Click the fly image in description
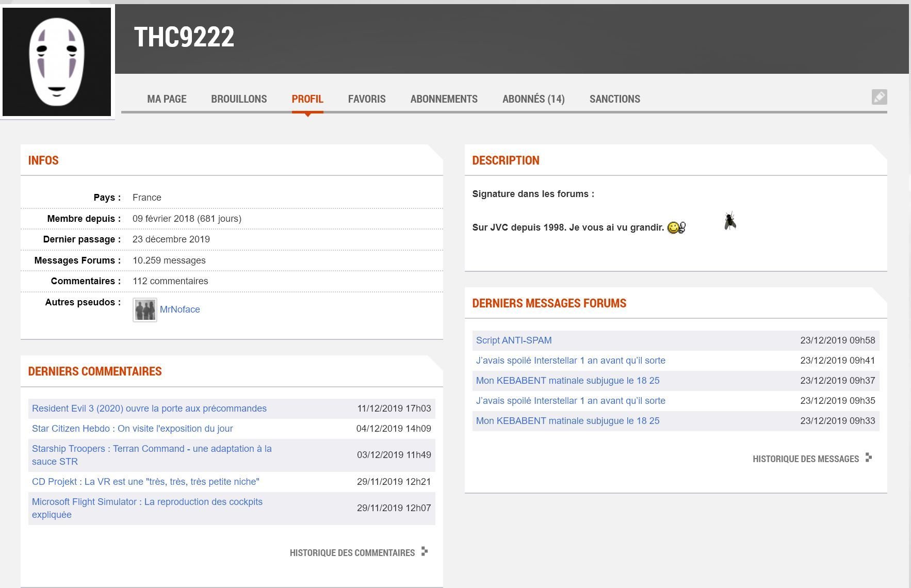911x588 pixels. click(x=730, y=221)
